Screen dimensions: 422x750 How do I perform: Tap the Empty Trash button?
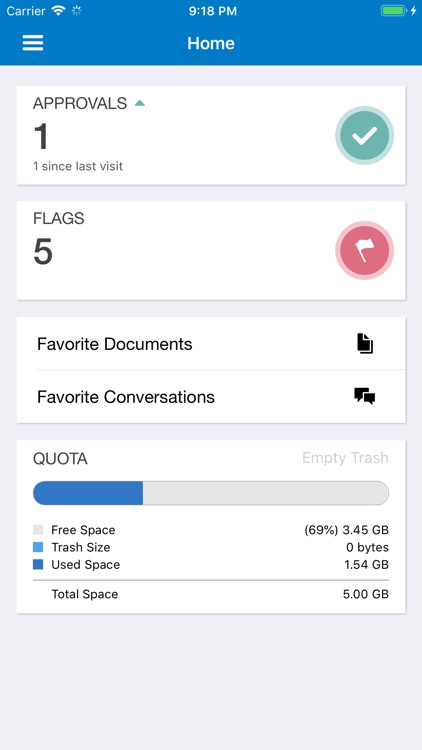(x=345, y=458)
